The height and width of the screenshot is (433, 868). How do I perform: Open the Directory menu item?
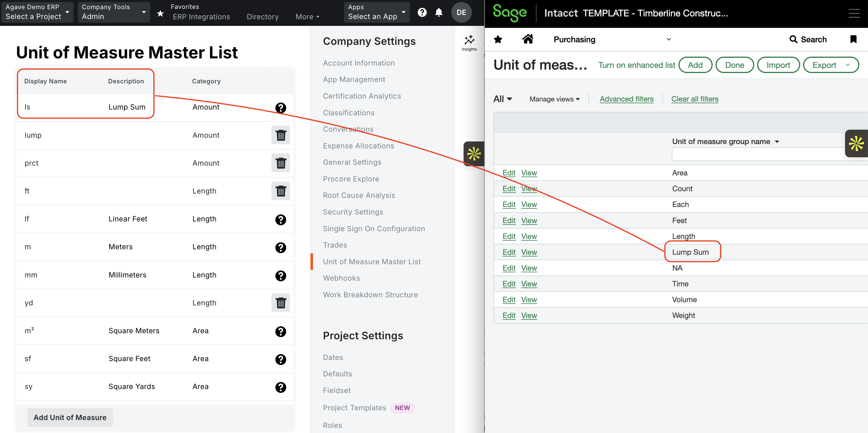tap(263, 16)
